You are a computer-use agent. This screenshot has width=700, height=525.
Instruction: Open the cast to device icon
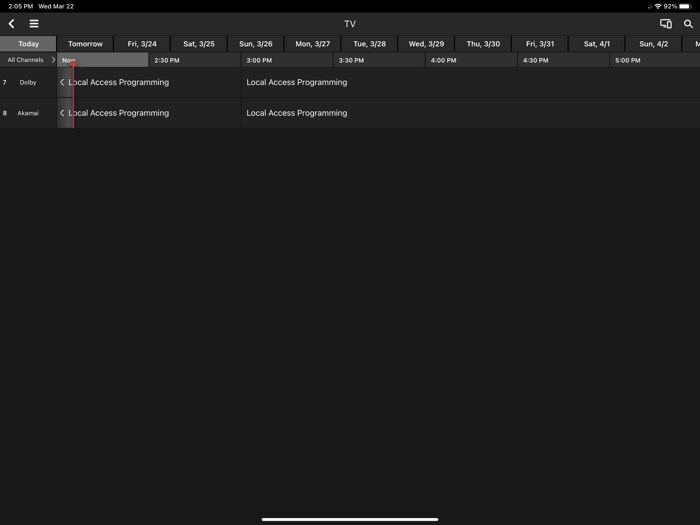[666, 24]
